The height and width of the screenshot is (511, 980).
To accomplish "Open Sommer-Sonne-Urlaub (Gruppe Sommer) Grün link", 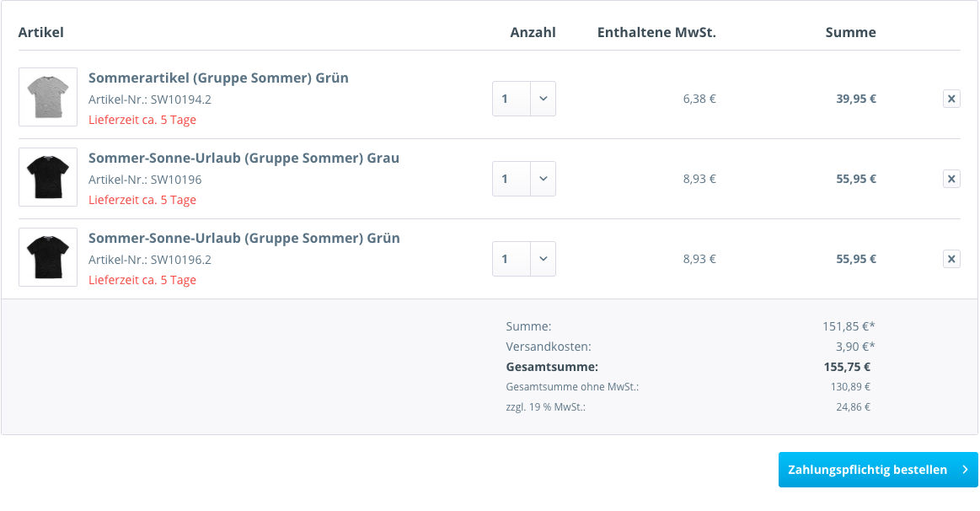I will pos(244,239).
